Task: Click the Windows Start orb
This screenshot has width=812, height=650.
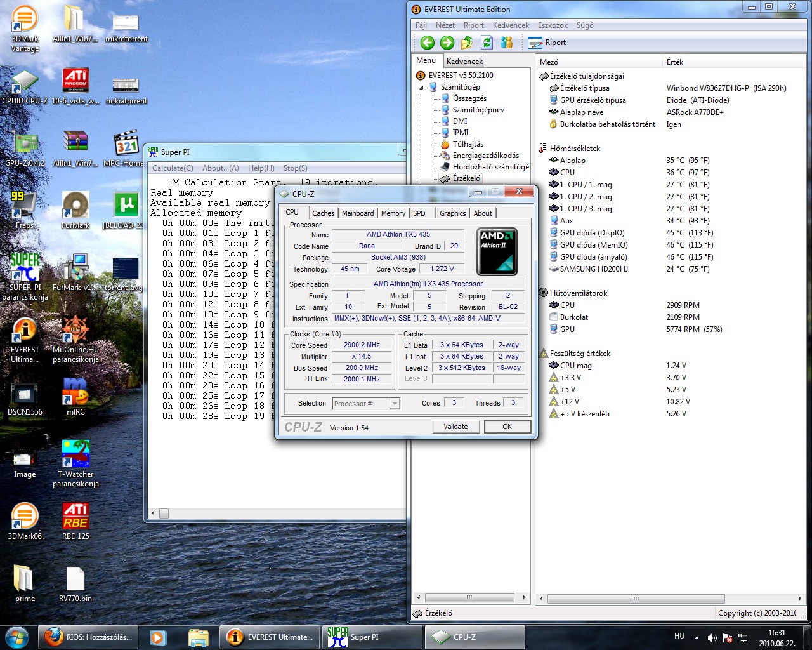Action: pyautogui.click(x=17, y=637)
